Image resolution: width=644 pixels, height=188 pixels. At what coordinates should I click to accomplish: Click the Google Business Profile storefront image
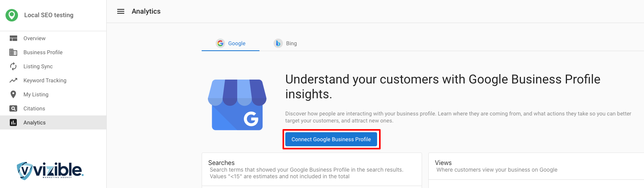click(x=237, y=105)
